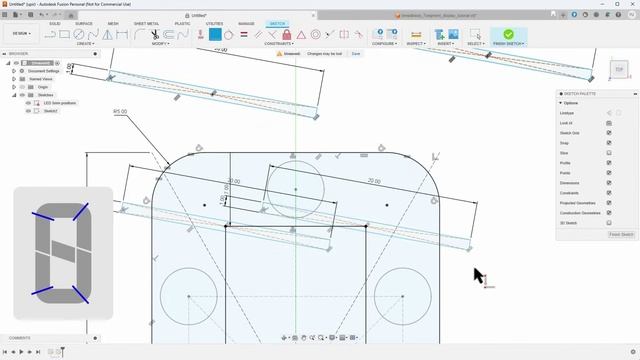
Task: Apply the Collinear constraint
Action: click(x=330, y=35)
